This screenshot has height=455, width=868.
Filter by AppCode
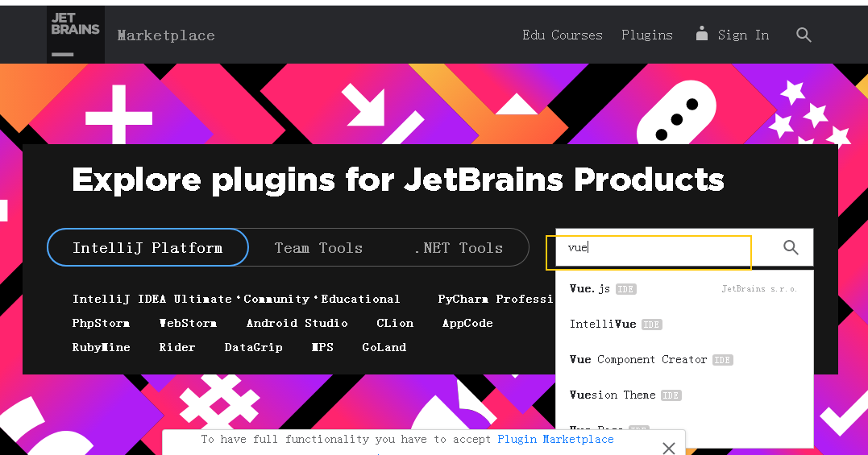[467, 324]
